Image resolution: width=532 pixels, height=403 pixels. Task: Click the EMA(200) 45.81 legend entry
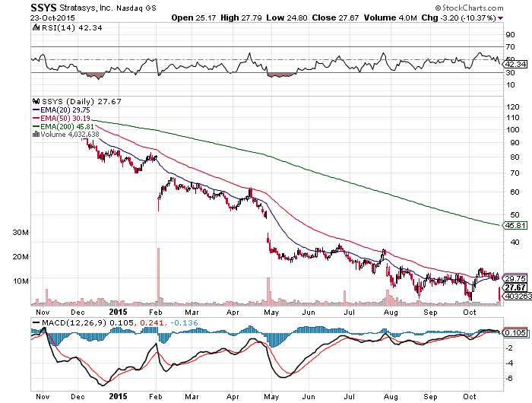click(x=63, y=126)
